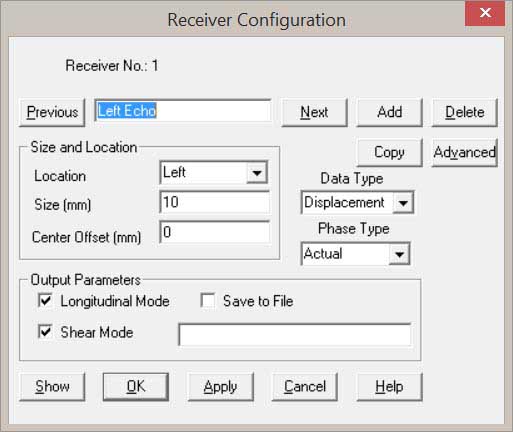The height and width of the screenshot is (432, 513).
Task: Select the Left Echo name field
Action: point(183,111)
